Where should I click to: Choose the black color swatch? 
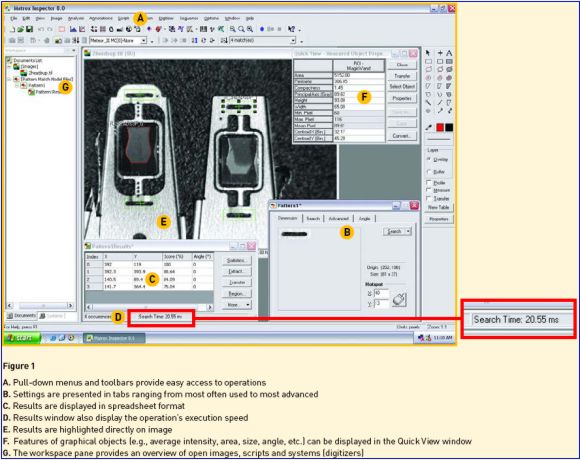[449, 127]
